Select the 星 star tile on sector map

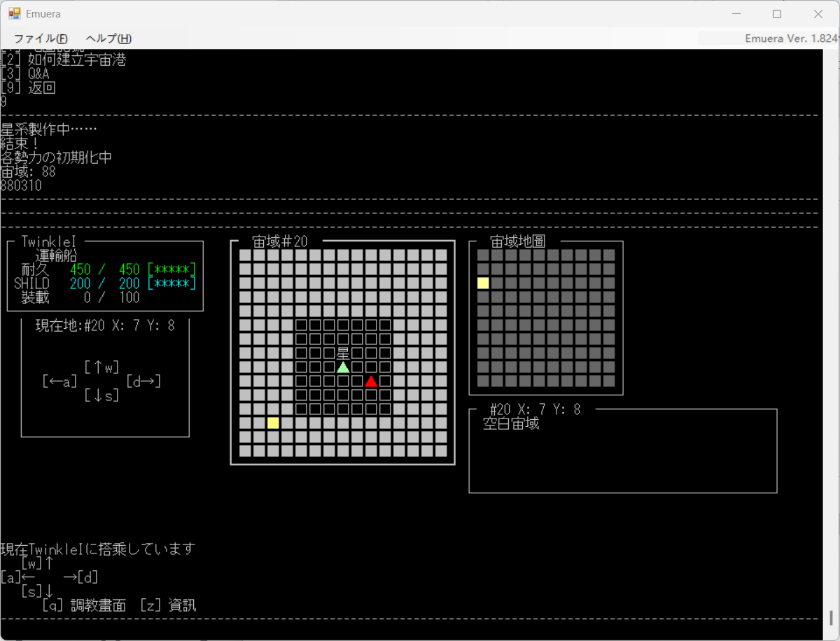click(343, 353)
